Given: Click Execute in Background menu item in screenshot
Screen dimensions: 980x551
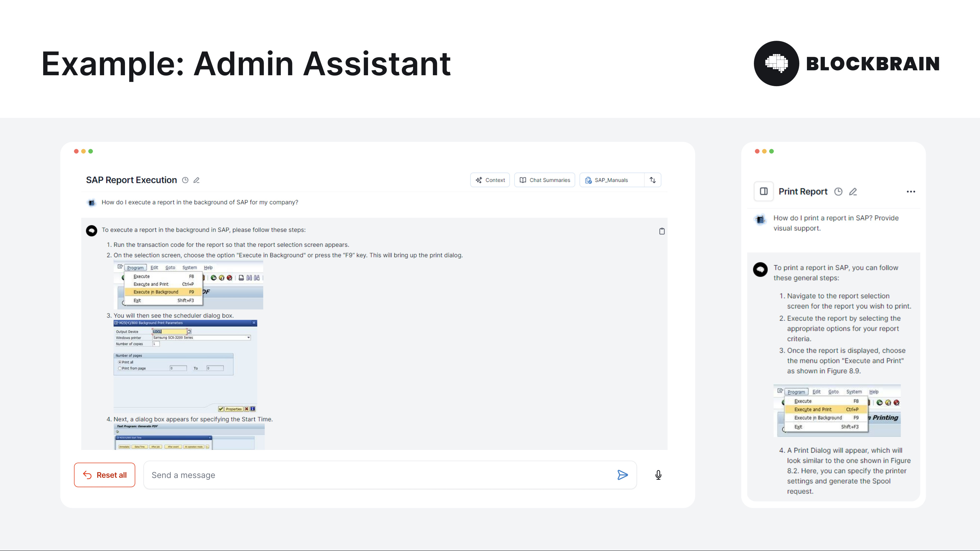Looking at the screenshot, I should [156, 292].
